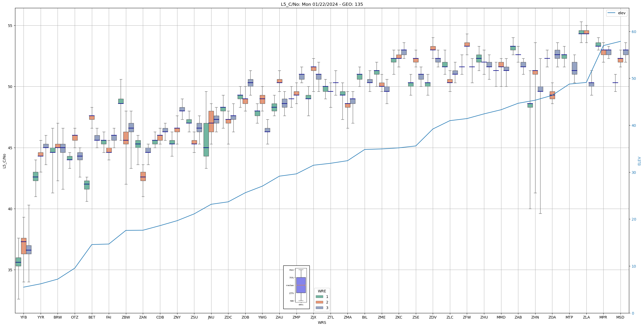This screenshot has width=644, height=327.
Task: Click the boxplot key inset diagram
Action: click(296, 287)
